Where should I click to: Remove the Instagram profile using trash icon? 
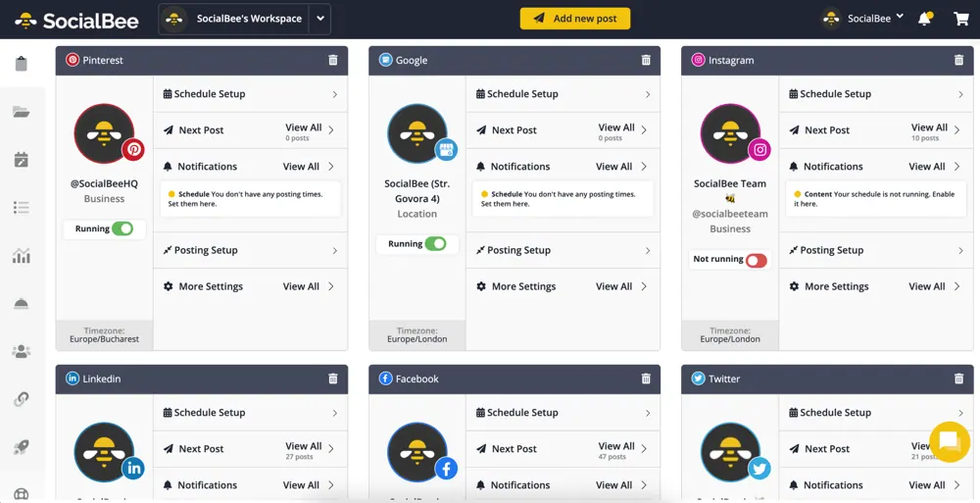tap(958, 60)
